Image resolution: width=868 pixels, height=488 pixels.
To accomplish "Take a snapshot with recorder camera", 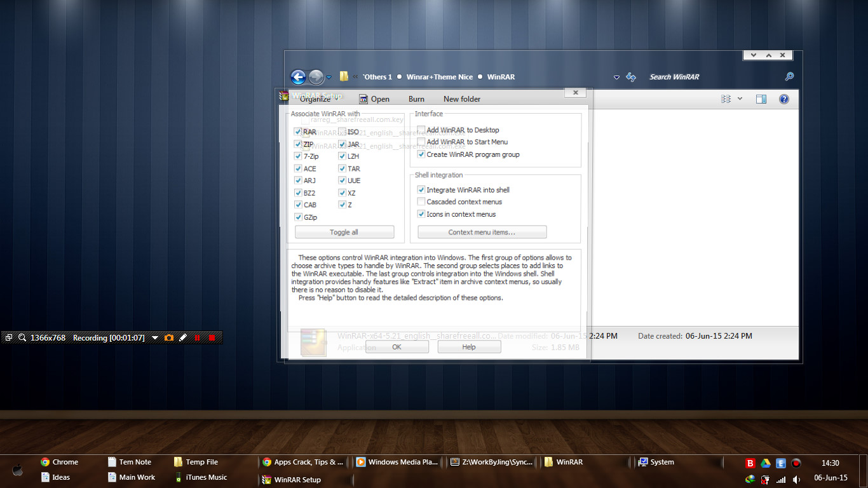I will pyautogui.click(x=169, y=338).
